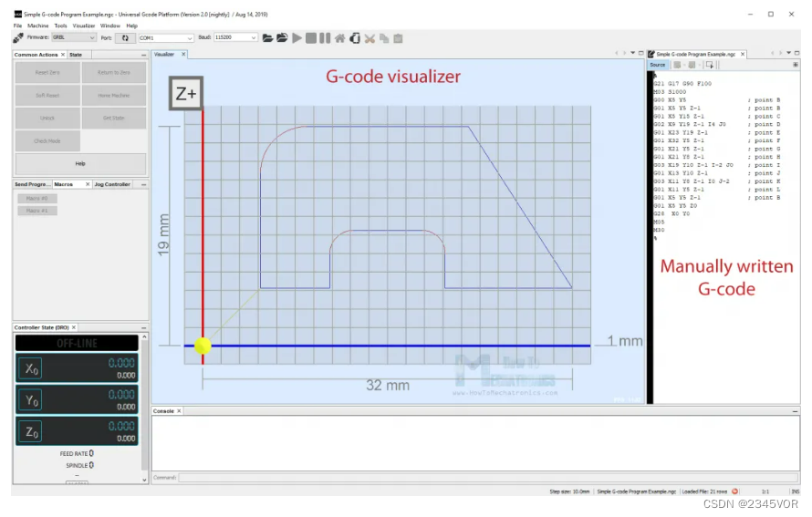Refresh the serial port list
This screenshot has height=517, width=812.
coord(125,37)
